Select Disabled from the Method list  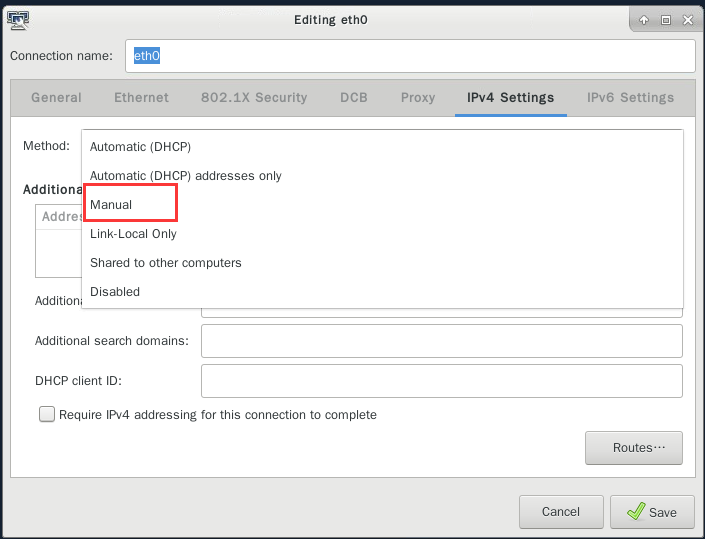[x=115, y=291]
